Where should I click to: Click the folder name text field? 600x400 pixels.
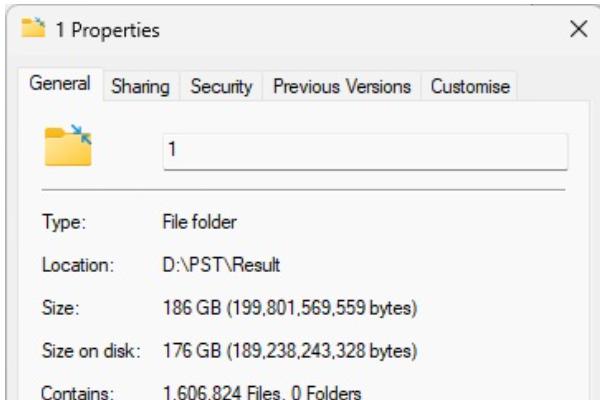[365, 151]
